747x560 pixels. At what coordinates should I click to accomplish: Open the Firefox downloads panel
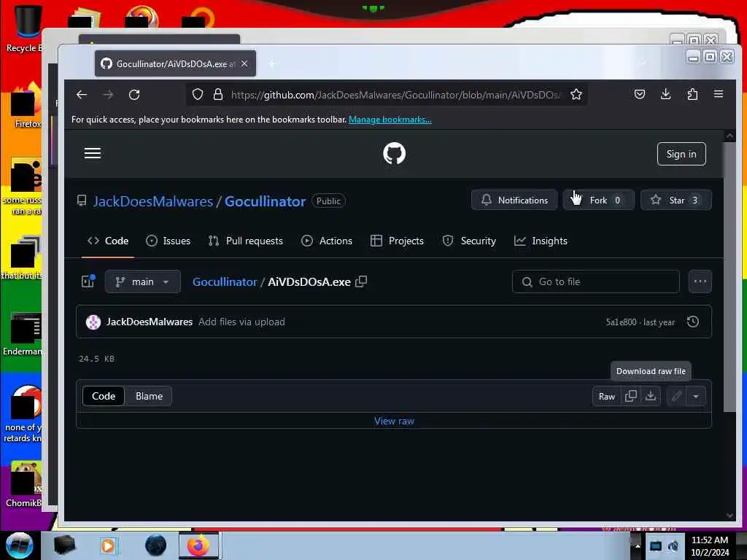(x=665, y=94)
